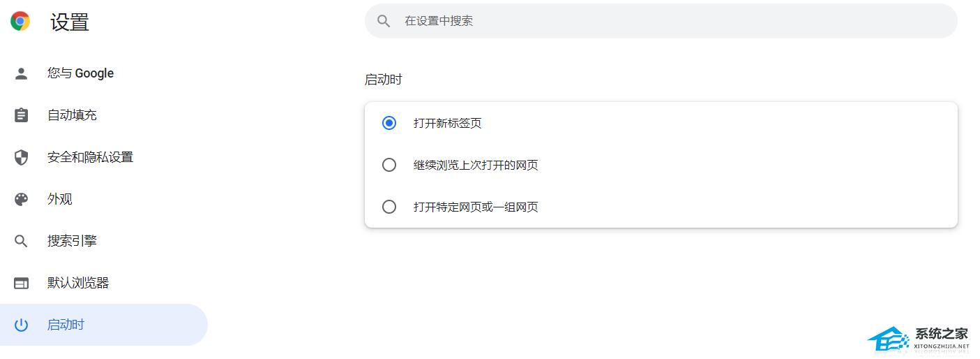Screen dimensions: 980x359
Task: Switch to the 外观 text label
Action: point(60,199)
